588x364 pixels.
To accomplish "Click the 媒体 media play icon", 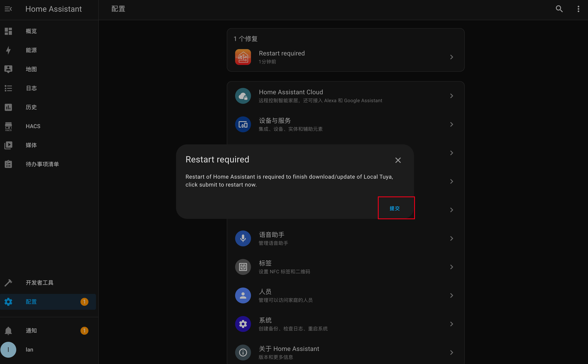I will [8, 145].
